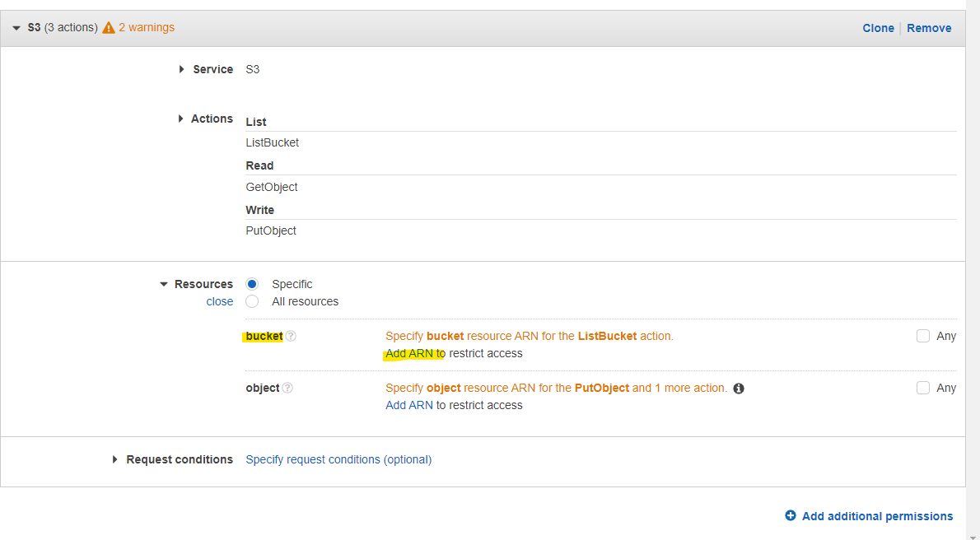
Task: Check Any for the object resource
Action: point(923,389)
